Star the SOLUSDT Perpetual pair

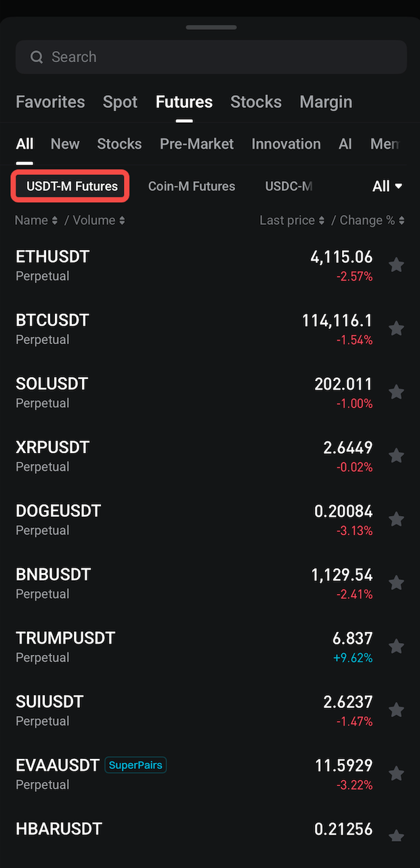pyautogui.click(x=396, y=392)
